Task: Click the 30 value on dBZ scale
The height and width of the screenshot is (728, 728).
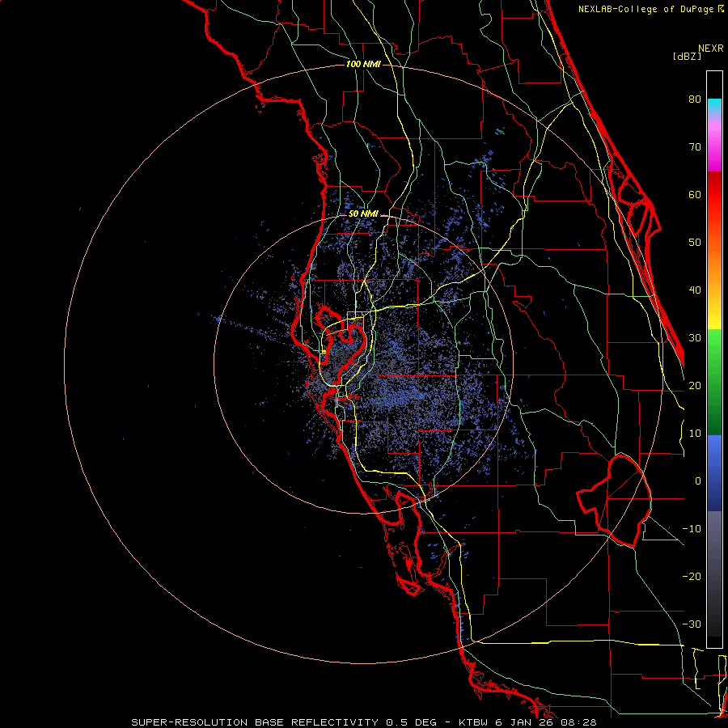Action: click(695, 338)
